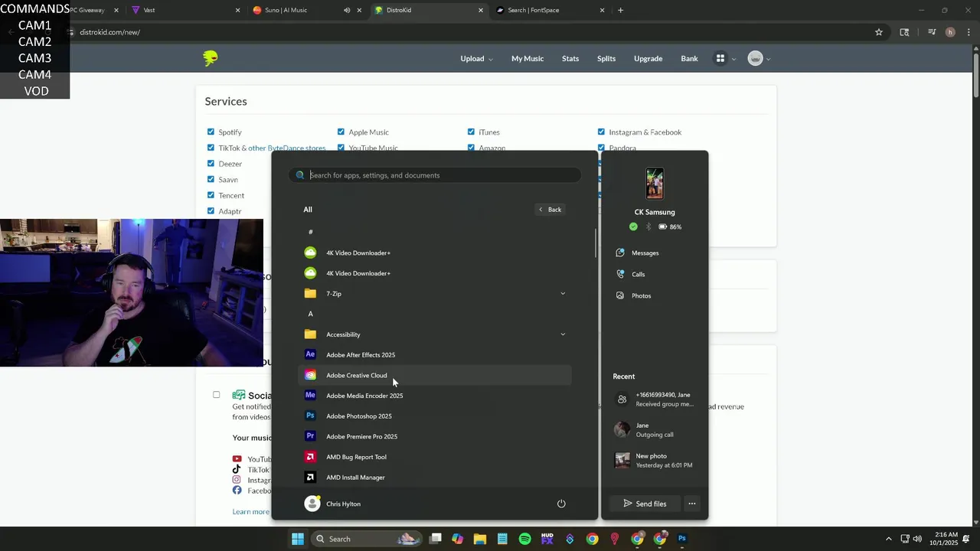Focus Start menu search field
Viewport: 980px width, 551px height.
(x=435, y=175)
